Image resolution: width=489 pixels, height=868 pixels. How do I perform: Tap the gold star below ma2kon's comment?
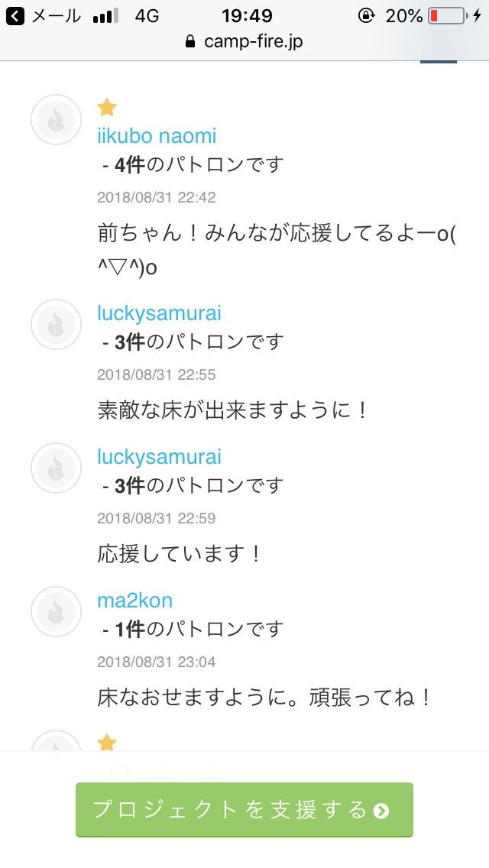pos(107,742)
